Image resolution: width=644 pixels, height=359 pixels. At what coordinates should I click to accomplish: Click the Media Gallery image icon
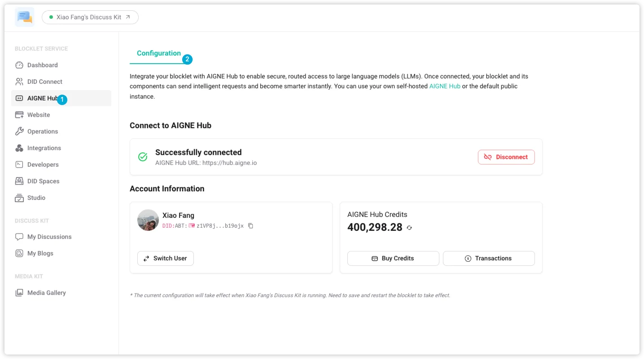[x=19, y=293]
